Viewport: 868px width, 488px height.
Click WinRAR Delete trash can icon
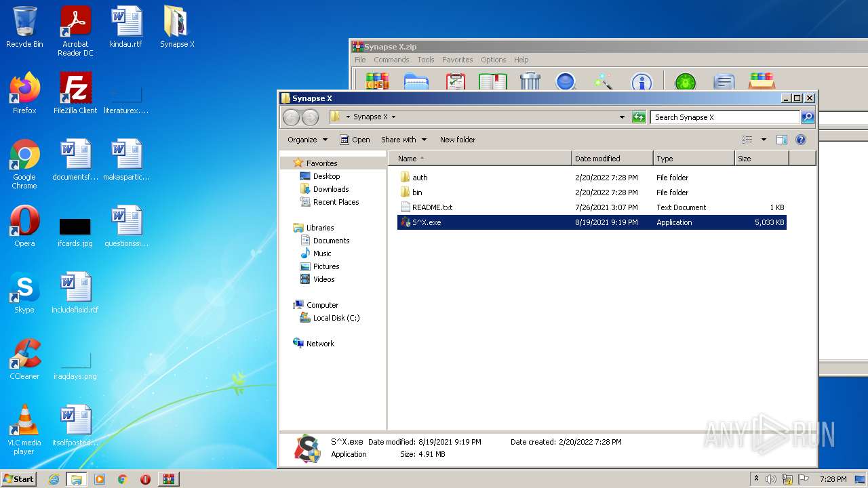[530, 81]
